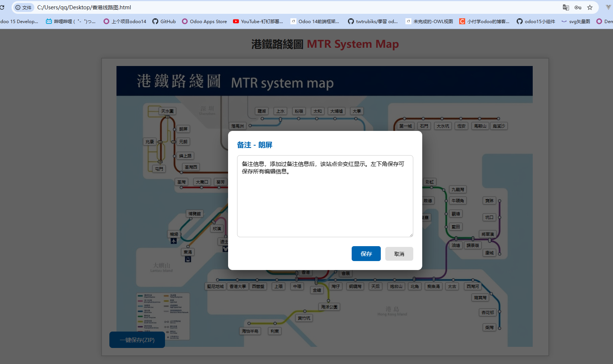Image resolution: width=613 pixels, height=364 pixels.
Task: Open the twtrubiks/學習 od... bookmark
Action: click(x=373, y=22)
